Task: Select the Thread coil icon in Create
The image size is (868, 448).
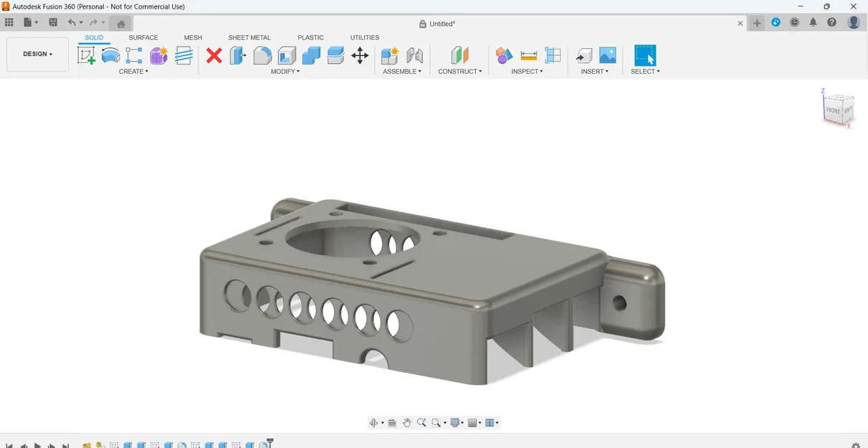Action: click(x=183, y=55)
